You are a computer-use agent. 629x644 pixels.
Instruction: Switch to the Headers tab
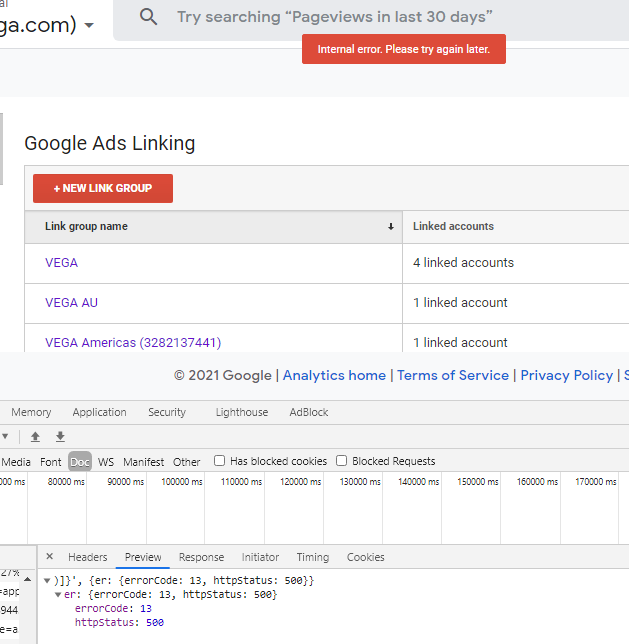pos(88,557)
